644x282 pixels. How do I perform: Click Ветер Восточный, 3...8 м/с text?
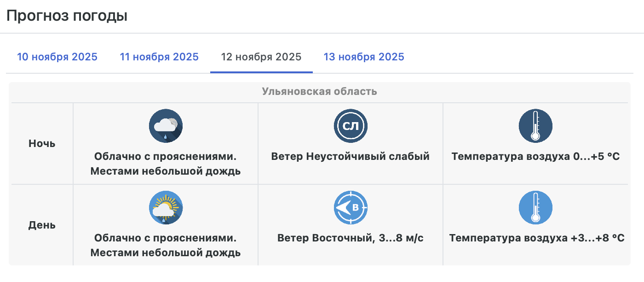(x=351, y=238)
